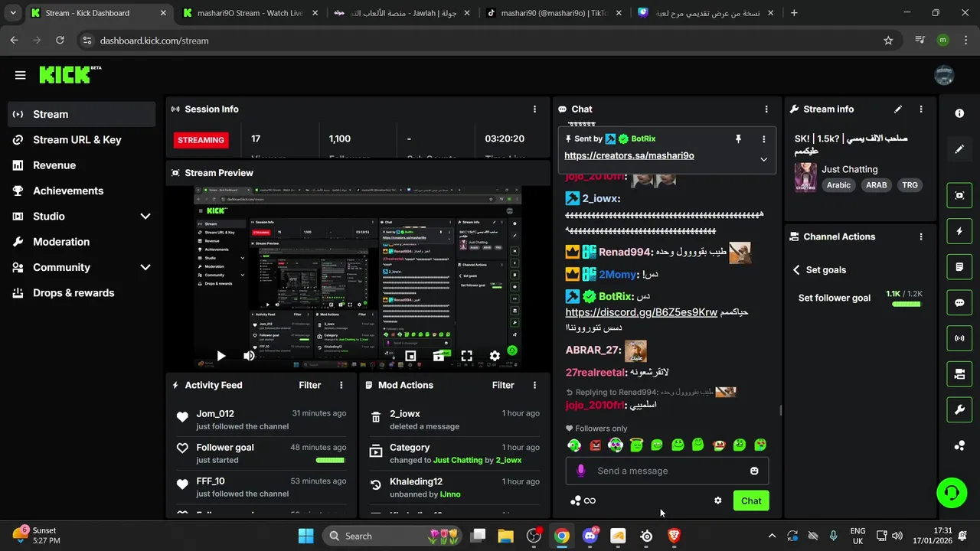This screenshot has width=980, height=551.
Task: Enter fullscreen on the stream preview
Action: [x=466, y=356]
